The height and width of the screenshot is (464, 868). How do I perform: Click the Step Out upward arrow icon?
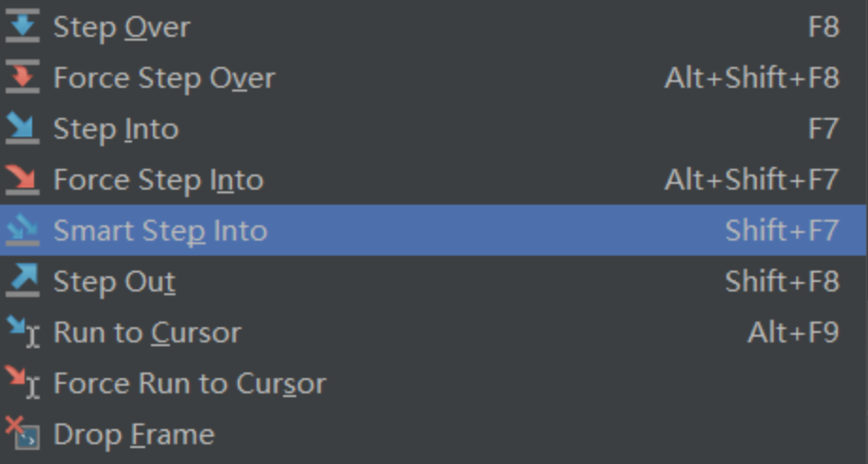pyautogui.click(x=23, y=281)
